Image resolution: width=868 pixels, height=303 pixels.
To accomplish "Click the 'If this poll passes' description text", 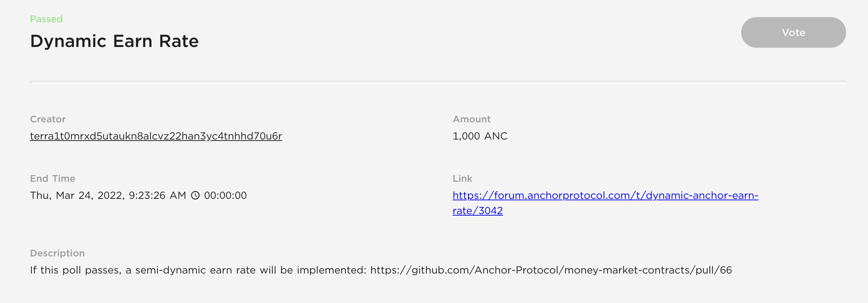I will [x=75, y=270].
